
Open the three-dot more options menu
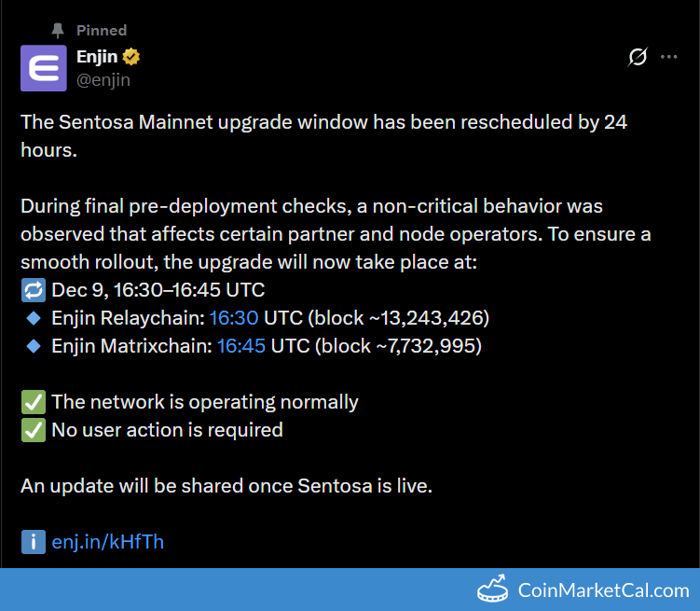[669, 57]
